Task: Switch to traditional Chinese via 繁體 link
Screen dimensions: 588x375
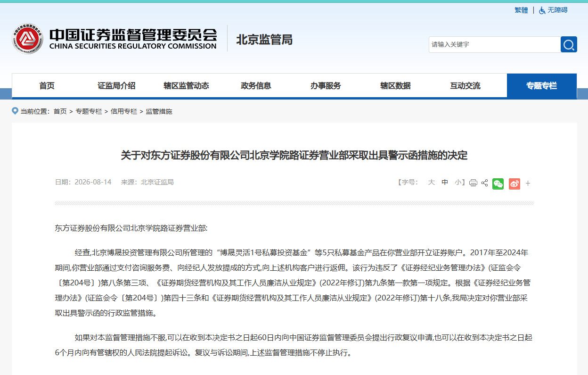Action: tap(521, 10)
